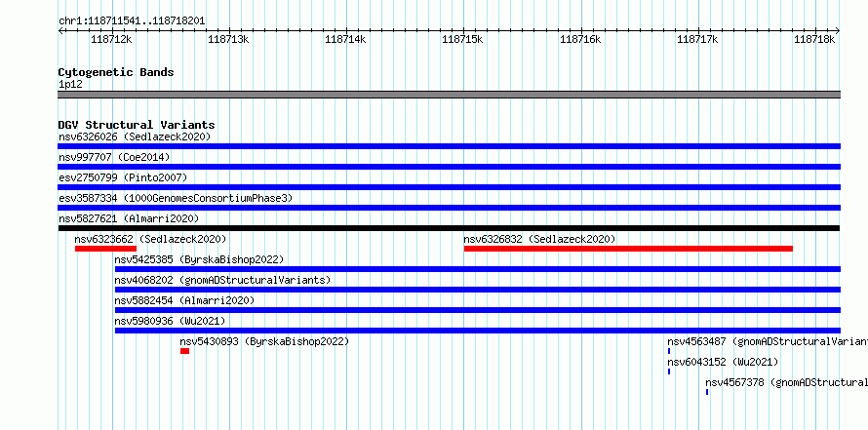Viewport: 868px width, 430px height.
Task: Open esv3587334 (1000GenomesConsortiumPhase3) label
Action: pyautogui.click(x=176, y=198)
